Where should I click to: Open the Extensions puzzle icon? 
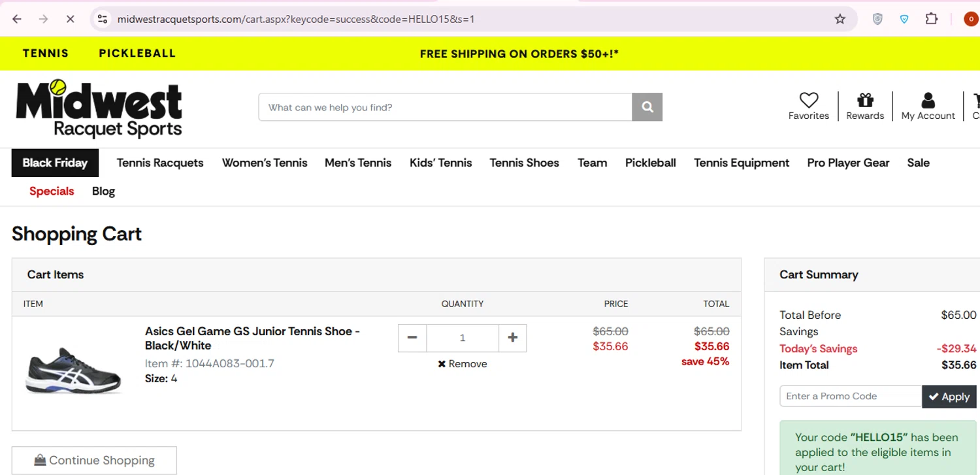click(932, 19)
